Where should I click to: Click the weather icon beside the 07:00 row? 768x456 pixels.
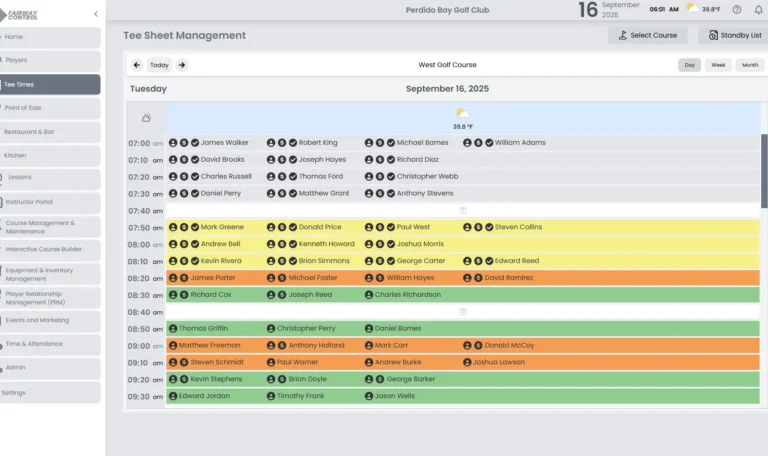[x=147, y=118]
